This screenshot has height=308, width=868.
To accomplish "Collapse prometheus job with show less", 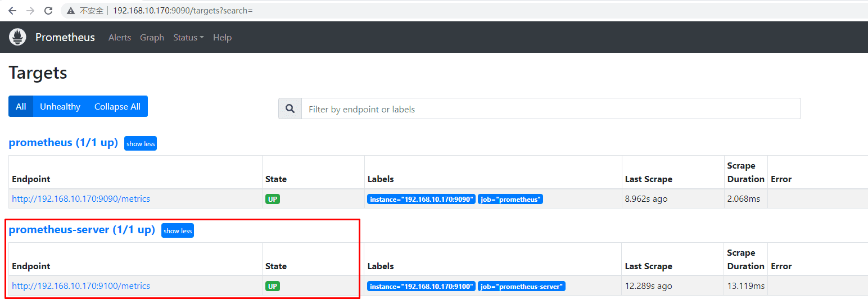I will coord(141,143).
